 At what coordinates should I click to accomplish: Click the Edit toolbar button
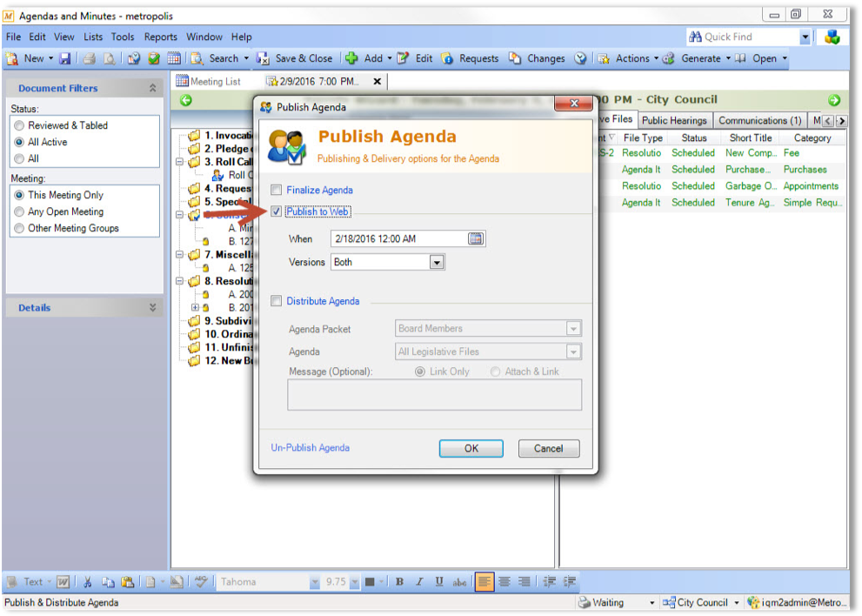tap(415, 58)
